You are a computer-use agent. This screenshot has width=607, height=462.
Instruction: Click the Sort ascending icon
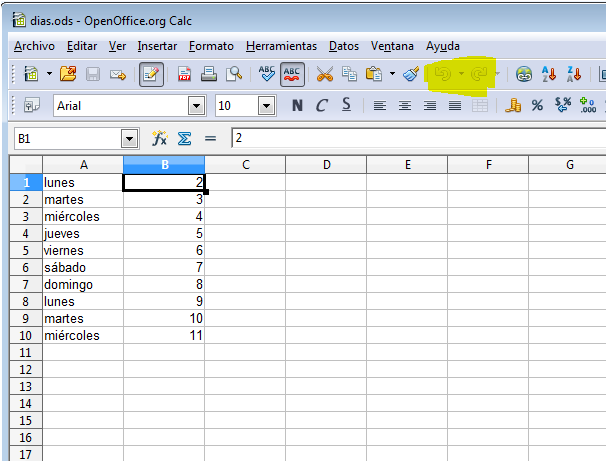coord(549,74)
